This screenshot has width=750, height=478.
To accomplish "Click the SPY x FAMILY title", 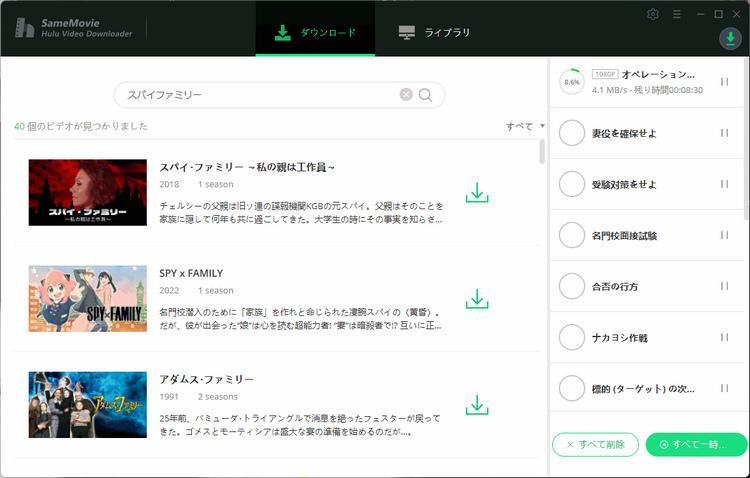I will click(191, 273).
